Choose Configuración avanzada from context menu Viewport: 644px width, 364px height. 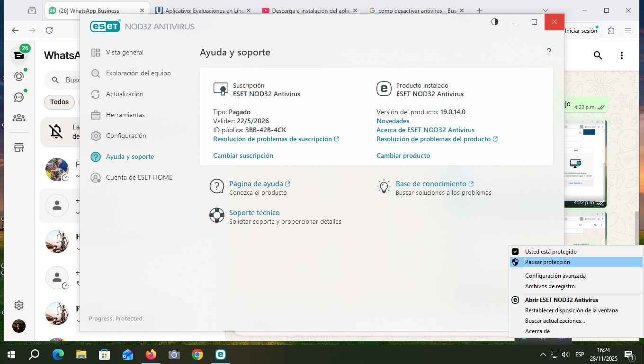point(555,276)
